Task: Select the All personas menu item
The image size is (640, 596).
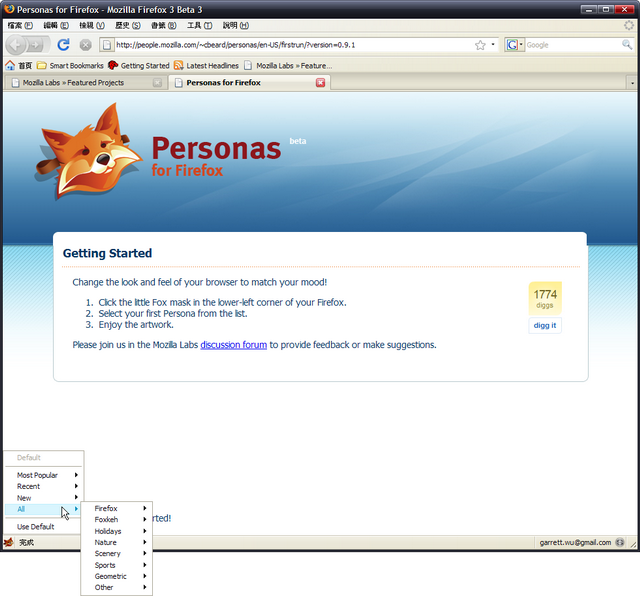Action: click(x=43, y=509)
